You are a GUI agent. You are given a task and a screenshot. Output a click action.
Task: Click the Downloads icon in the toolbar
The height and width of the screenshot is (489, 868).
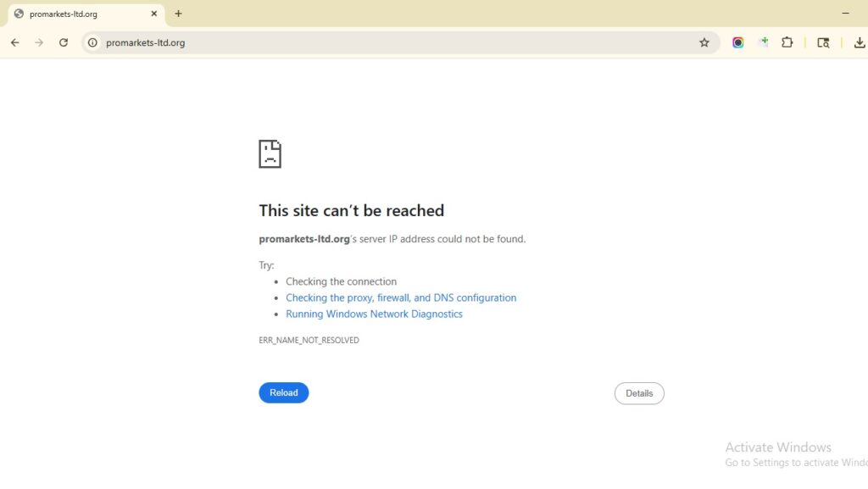[x=860, y=42]
